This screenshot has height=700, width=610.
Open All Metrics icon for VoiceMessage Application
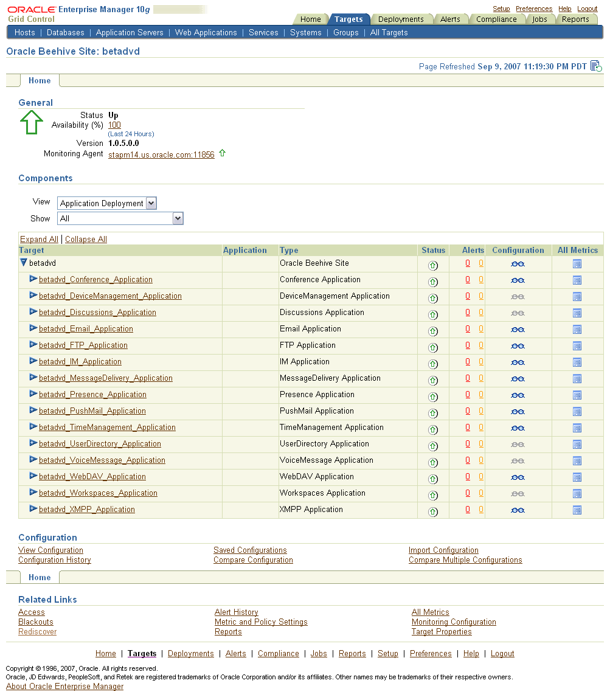click(x=577, y=461)
